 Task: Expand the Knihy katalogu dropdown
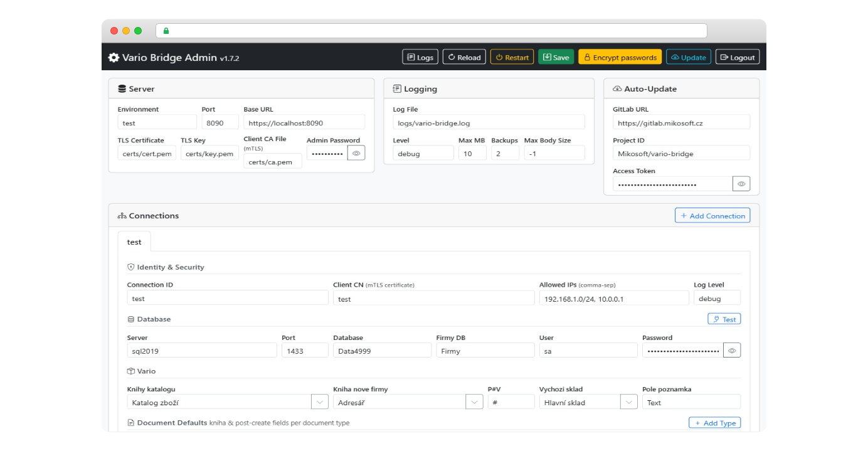pos(320,402)
